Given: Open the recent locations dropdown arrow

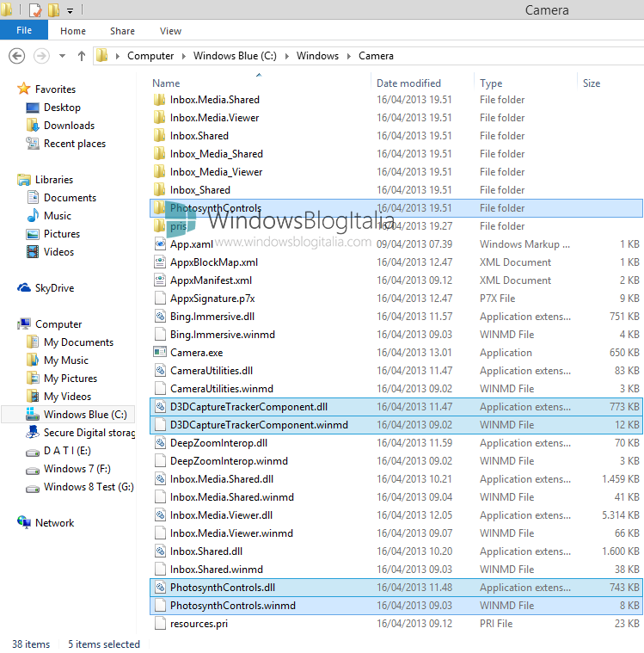Looking at the screenshot, I should tap(63, 56).
